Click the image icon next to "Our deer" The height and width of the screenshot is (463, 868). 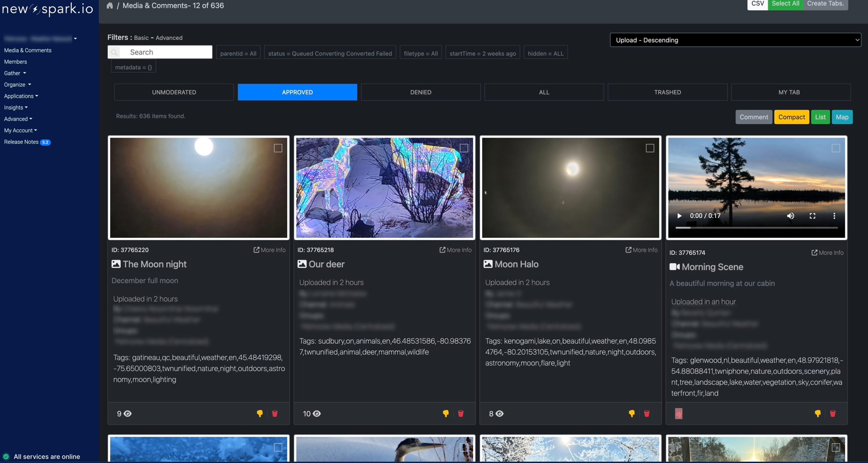coord(302,264)
